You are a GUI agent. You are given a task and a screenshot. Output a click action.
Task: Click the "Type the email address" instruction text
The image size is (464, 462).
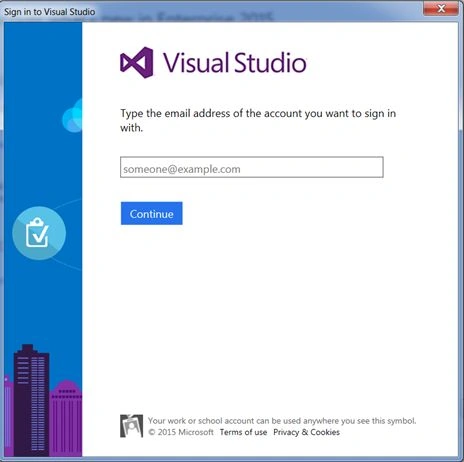coord(258,120)
